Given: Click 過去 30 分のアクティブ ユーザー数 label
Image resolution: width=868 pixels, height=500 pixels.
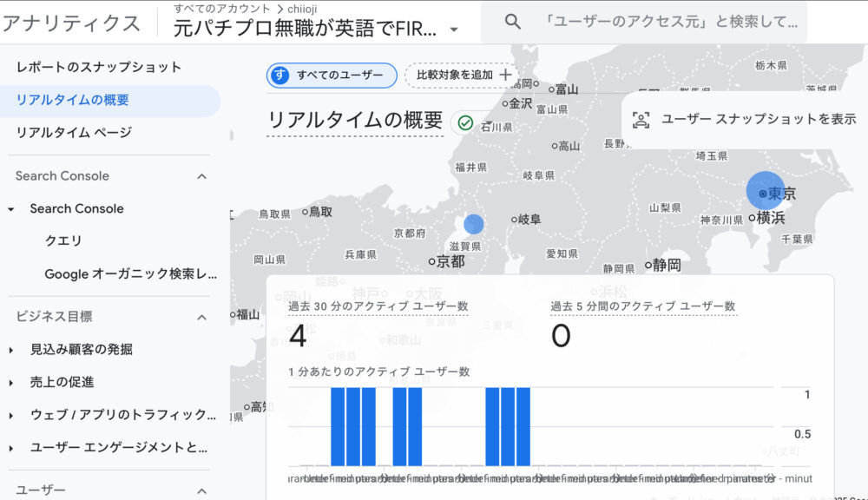Looking at the screenshot, I should [378, 306].
